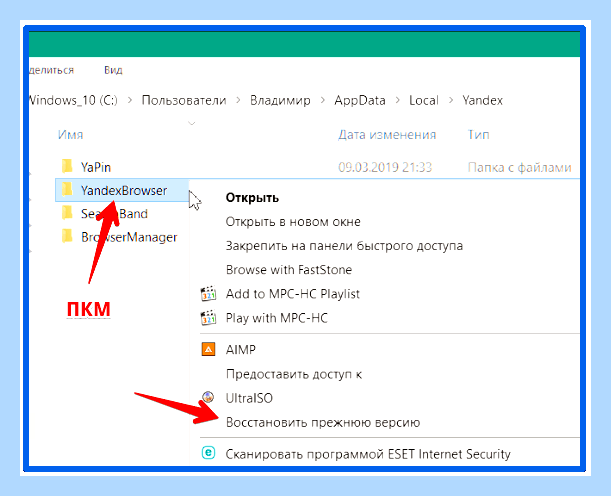This screenshot has width=611, height=496.
Task: Expand breadcrumb chevron after Local
Action: (451, 101)
